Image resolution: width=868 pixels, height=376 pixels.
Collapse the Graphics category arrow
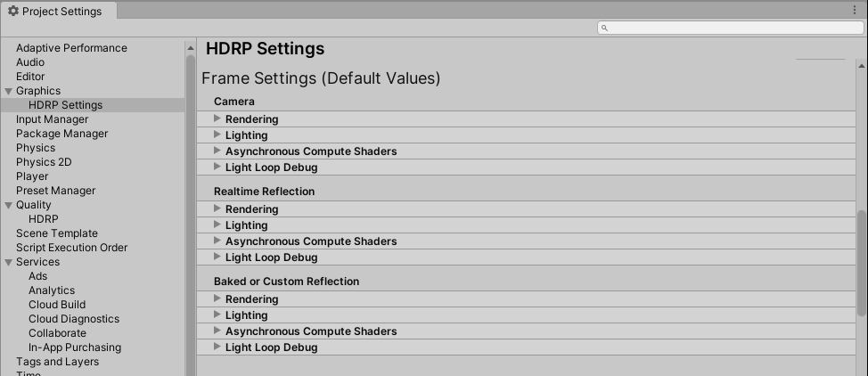pos(9,91)
